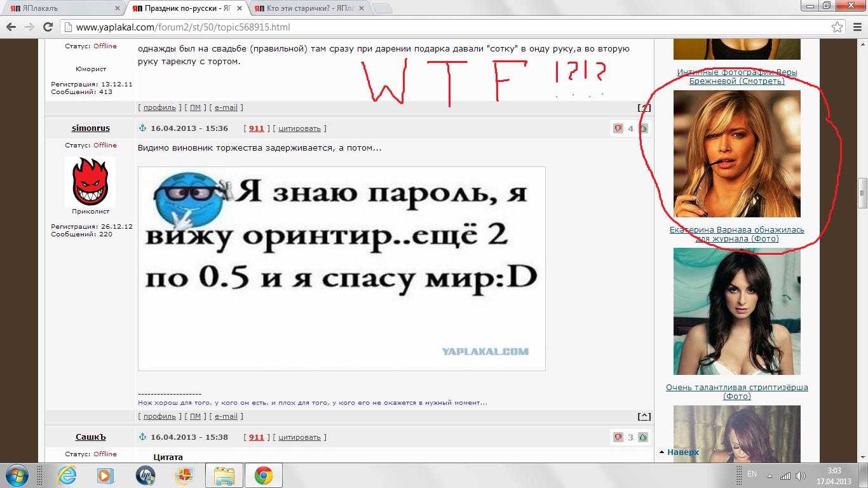The width and height of the screenshot is (868, 488).
Task: Click the thumbs-down icon on simonrus's post
Action: [618, 128]
